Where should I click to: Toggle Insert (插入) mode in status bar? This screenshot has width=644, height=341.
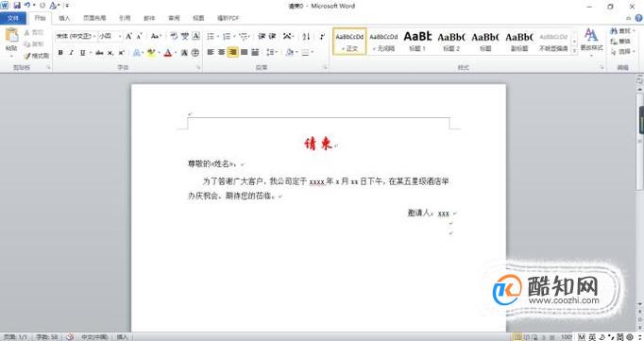(122, 337)
